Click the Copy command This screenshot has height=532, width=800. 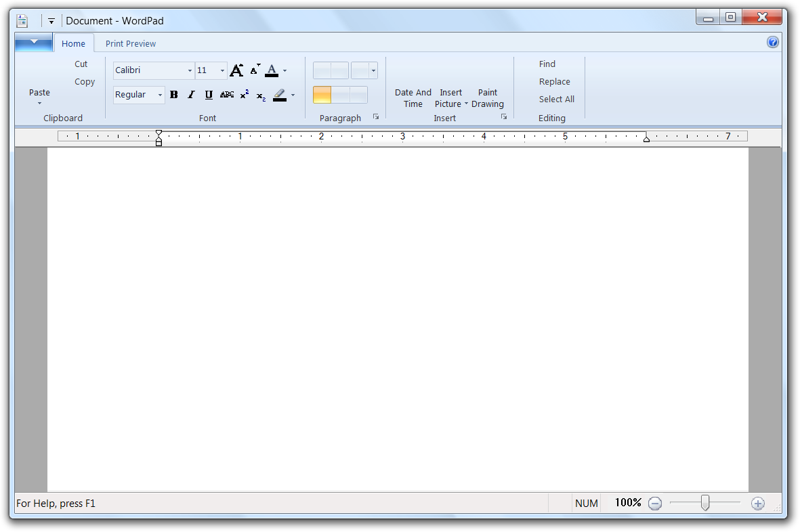(x=85, y=81)
